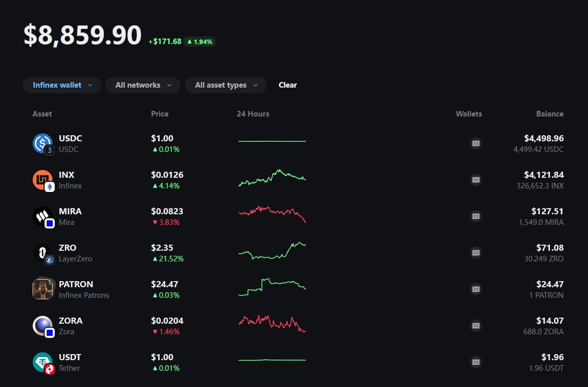
Task: Click the ZORA balance $14.07
Action: click(x=550, y=321)
